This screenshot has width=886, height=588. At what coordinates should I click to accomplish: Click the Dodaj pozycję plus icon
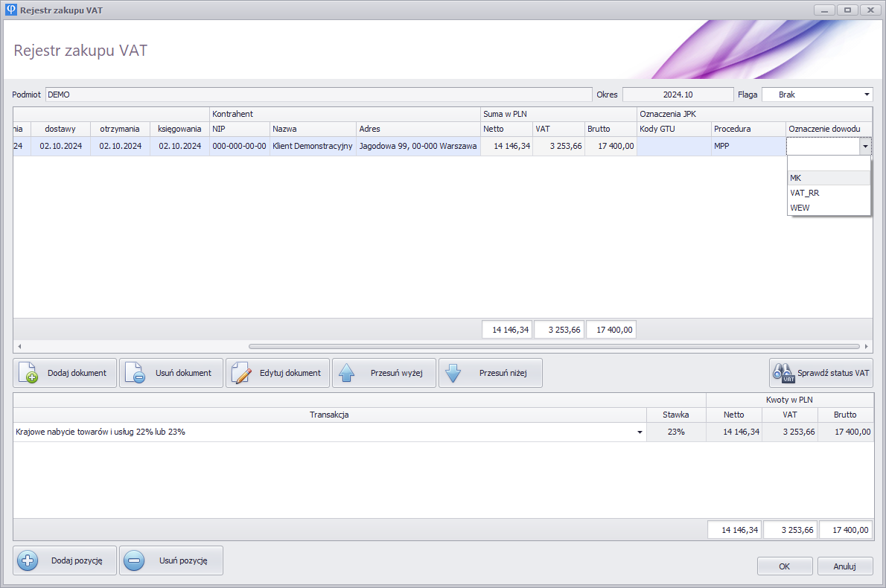coord(28,560)
